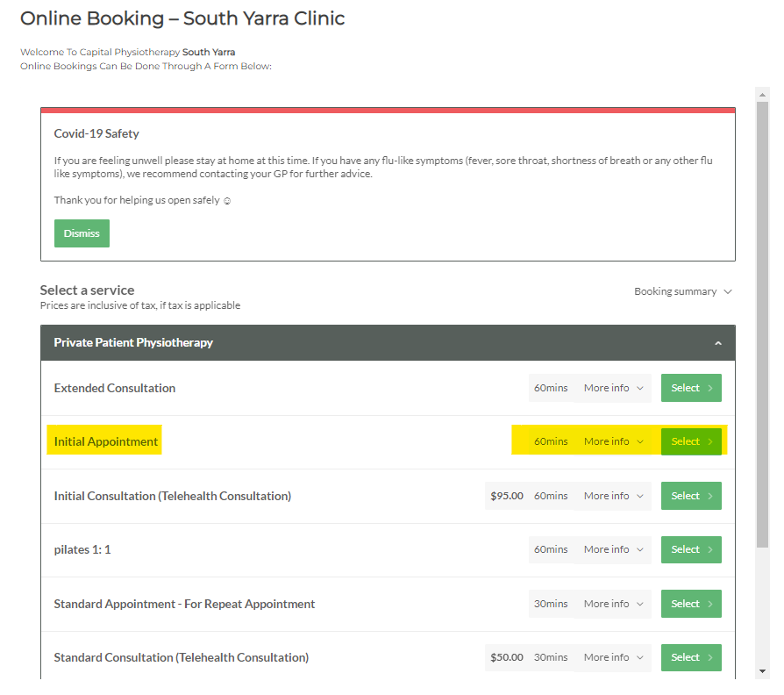This screenshot has height=695, width=784.
Task: Click the Online Booking South Yarra heading
Action: pos(182,18)
